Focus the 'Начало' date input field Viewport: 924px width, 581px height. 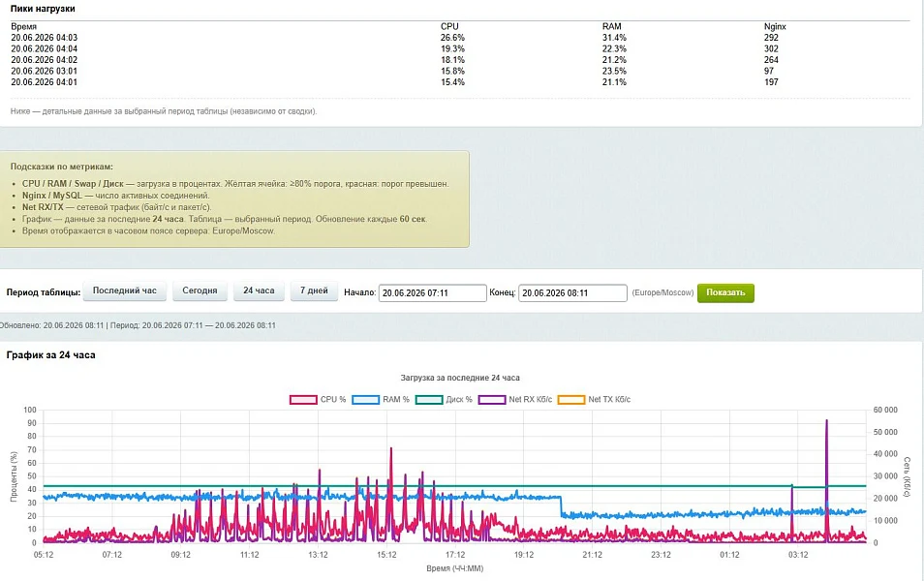(x=433, y=292)
